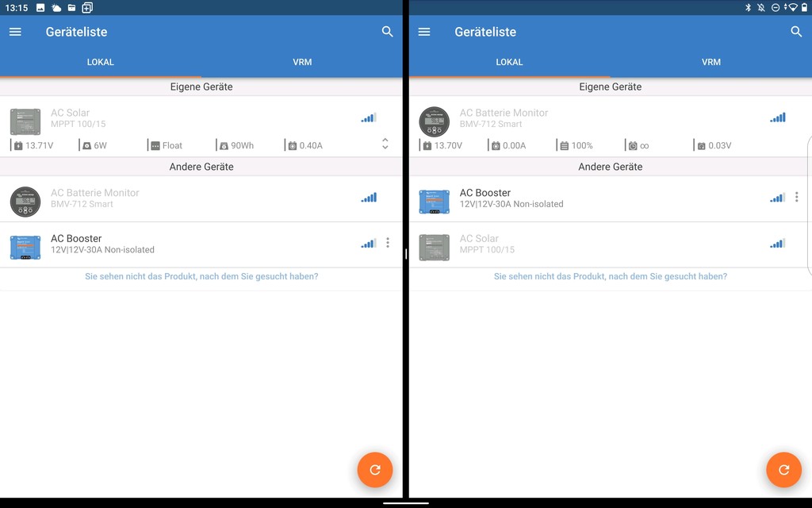
Task: Switch to VRM tab in right window
Action: click(711, 62)
